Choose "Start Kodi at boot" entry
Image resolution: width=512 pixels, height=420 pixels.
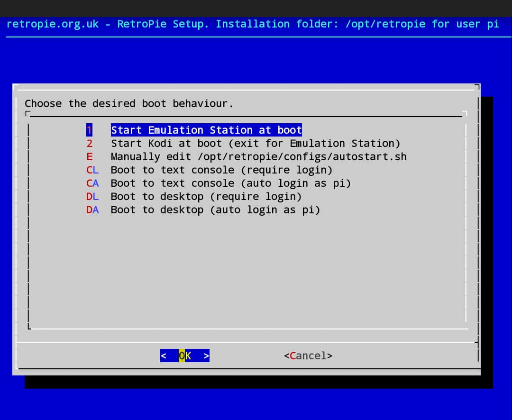[x=256, y=143]
